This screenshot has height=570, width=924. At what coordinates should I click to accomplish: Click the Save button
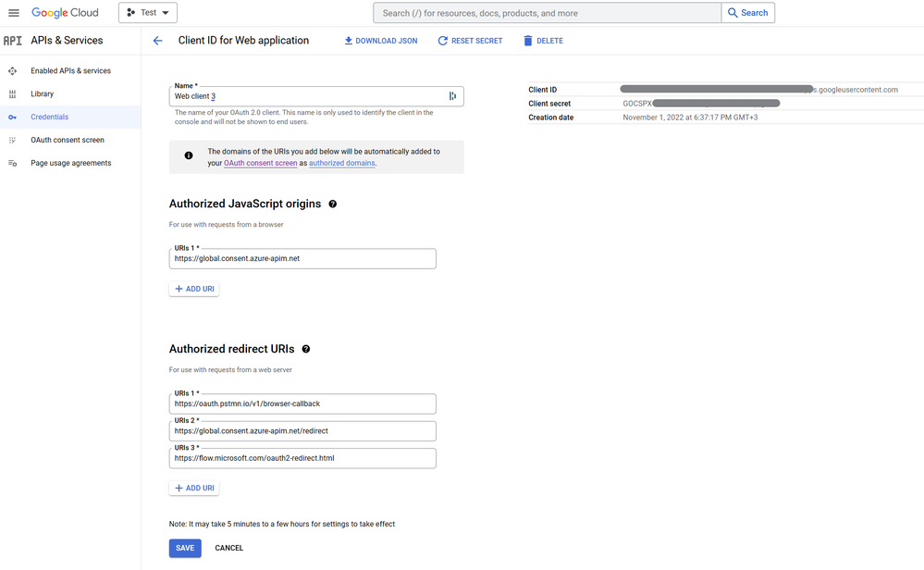(x=185, y=548)
